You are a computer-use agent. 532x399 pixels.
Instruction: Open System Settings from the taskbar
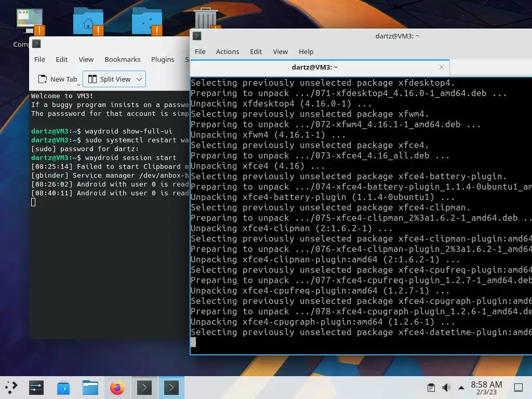[x=36, y=388]
